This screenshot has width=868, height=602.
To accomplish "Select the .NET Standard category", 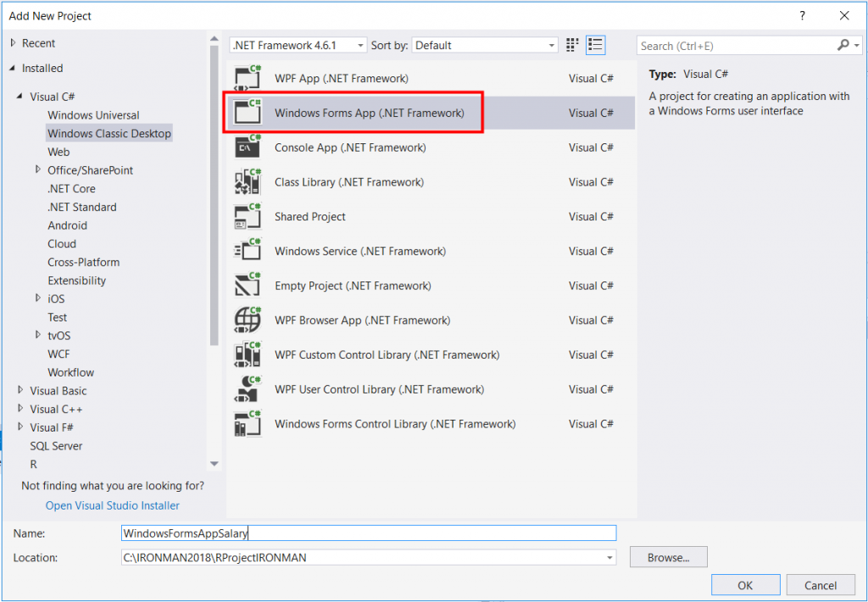I will pos(82,207).
